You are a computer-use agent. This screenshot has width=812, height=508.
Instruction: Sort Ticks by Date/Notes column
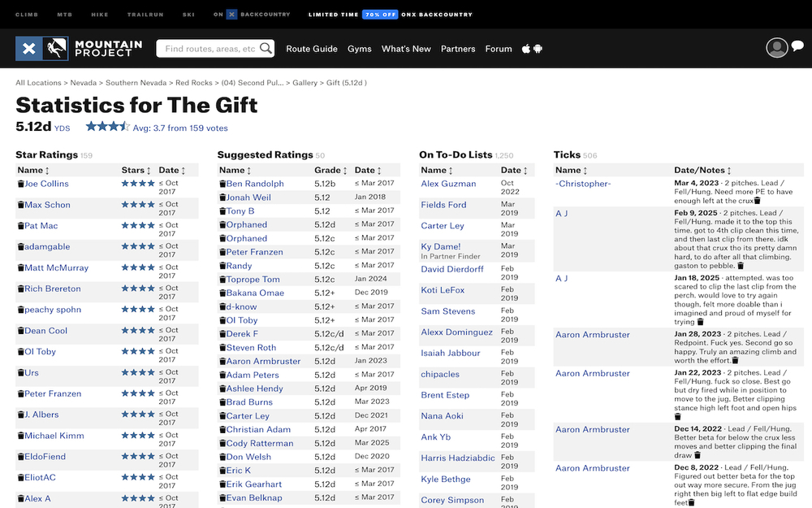[x=702, y=171]
